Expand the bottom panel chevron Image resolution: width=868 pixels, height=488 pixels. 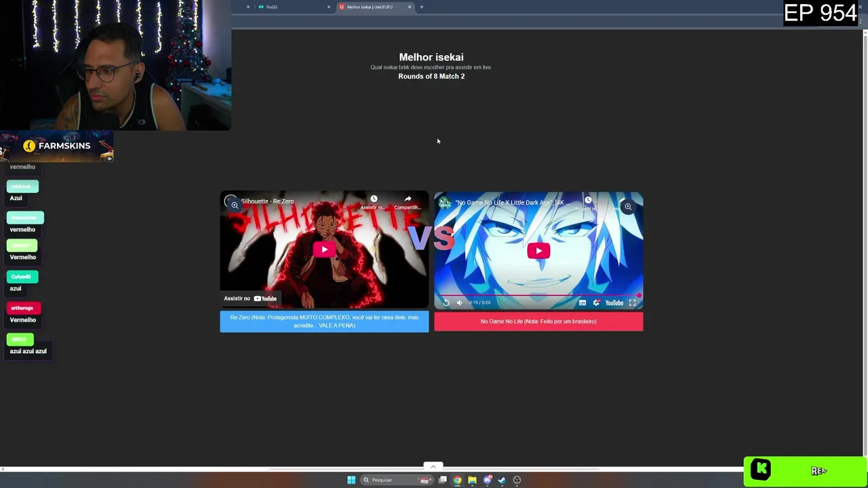coord(433,466)
